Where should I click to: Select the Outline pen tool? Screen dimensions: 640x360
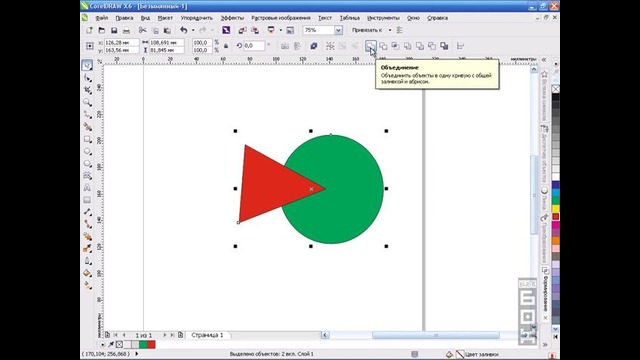(87, 261)
